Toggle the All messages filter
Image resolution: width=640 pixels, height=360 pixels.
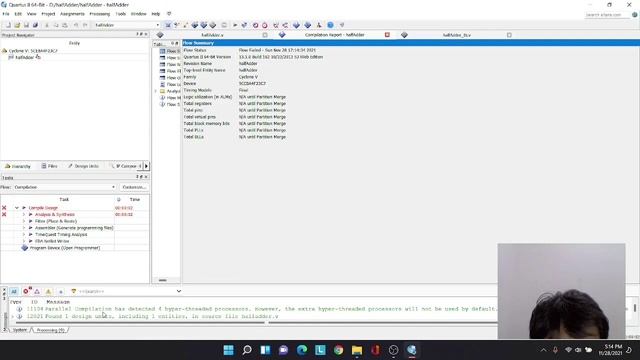[x=13, y=291]
